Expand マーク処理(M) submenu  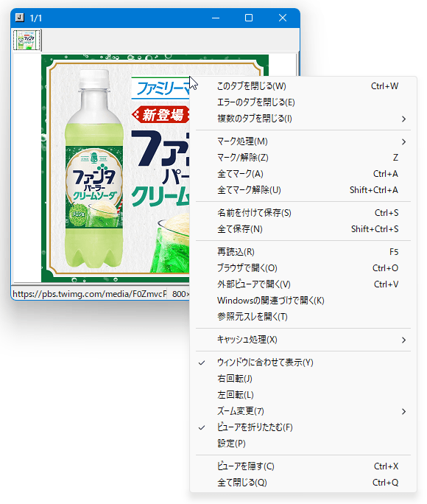[303, 141]
